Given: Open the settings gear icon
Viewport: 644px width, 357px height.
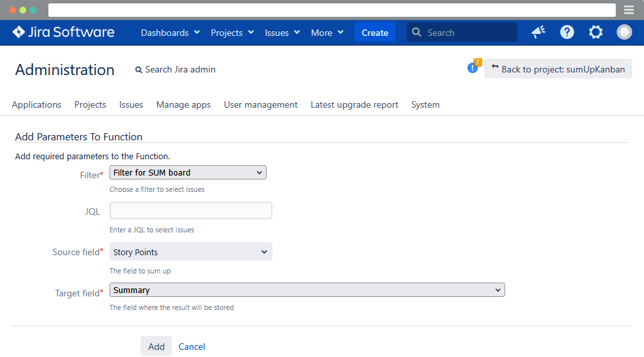Looking at the screenshot, I should click(x=596, y=32).
